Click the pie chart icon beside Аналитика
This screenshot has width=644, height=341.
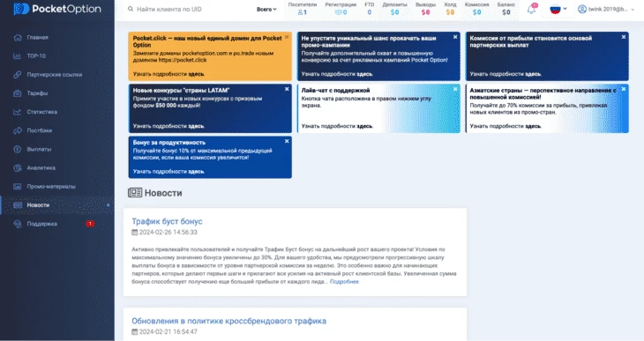[18, 167]
